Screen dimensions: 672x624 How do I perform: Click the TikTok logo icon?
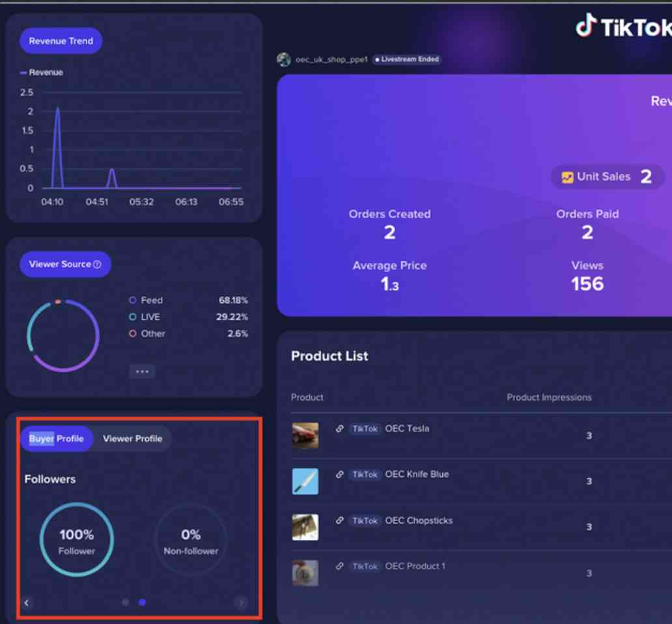pos(586,26)
